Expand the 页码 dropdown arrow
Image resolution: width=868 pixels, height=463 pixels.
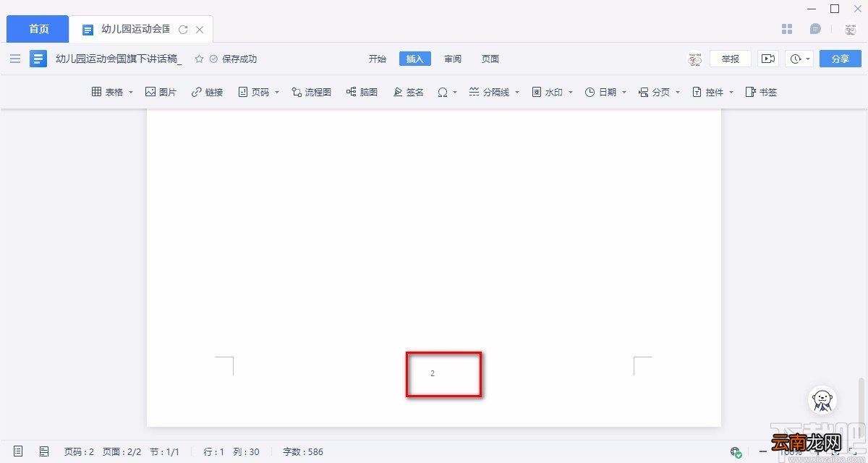(277, 93)
